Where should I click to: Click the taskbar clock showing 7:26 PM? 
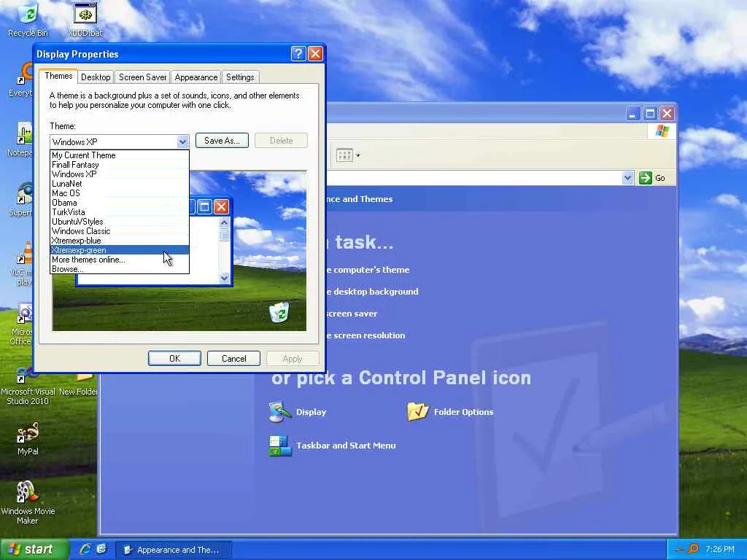[720, 550]
